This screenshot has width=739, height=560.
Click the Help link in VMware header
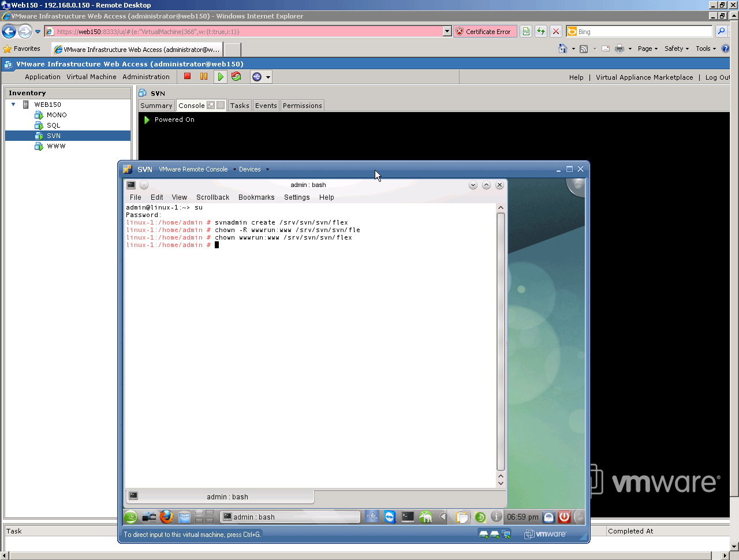(576, 77)
